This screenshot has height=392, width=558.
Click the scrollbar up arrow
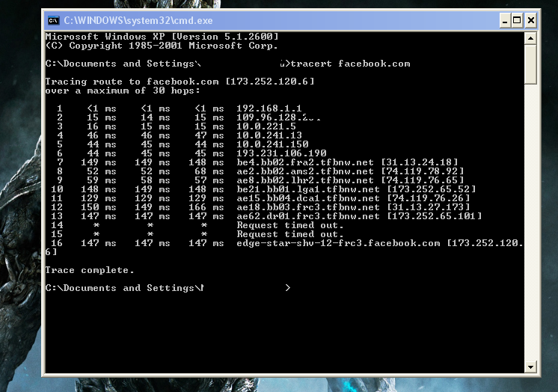pos(530,38)
